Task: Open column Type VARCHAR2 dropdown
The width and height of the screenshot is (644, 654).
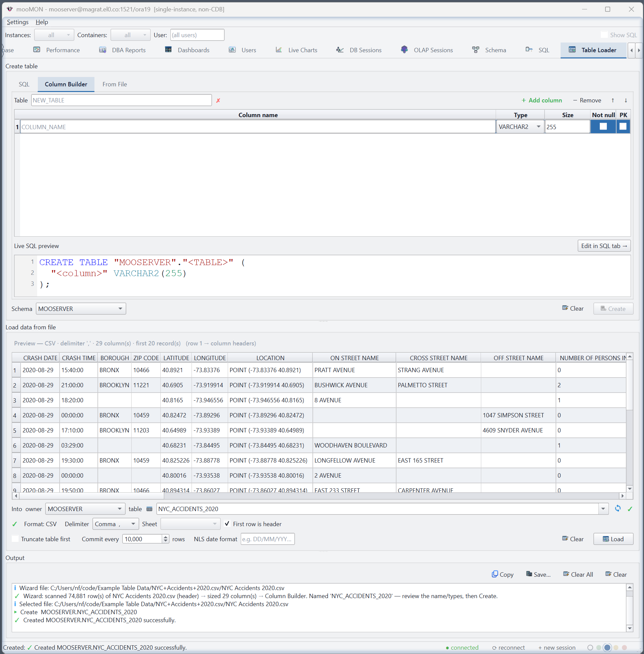Action: click(520, 127)
